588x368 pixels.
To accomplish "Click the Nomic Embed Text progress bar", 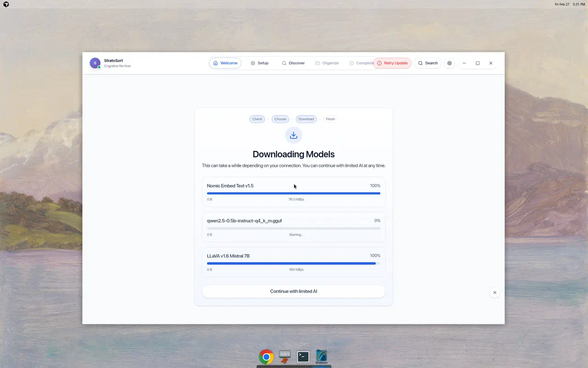I will 294,193.
